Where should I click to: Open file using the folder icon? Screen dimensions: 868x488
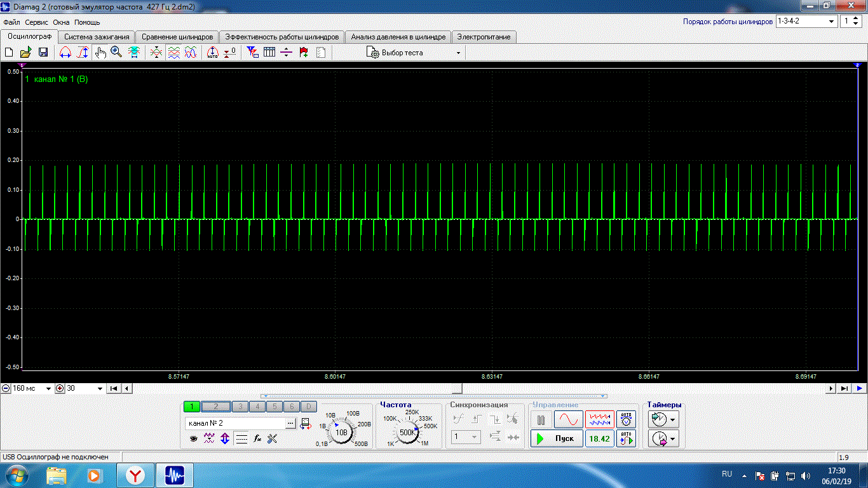coord(26,53)
